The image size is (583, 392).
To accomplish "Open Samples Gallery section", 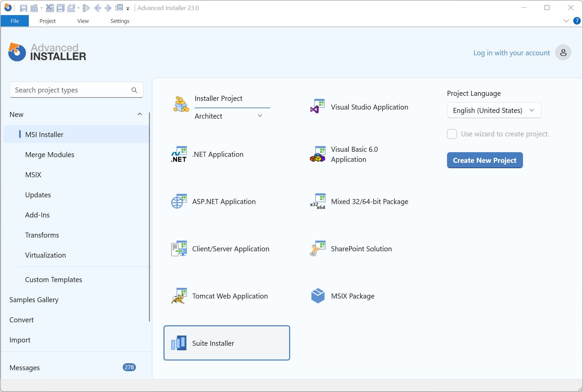I will click(34, 300).
